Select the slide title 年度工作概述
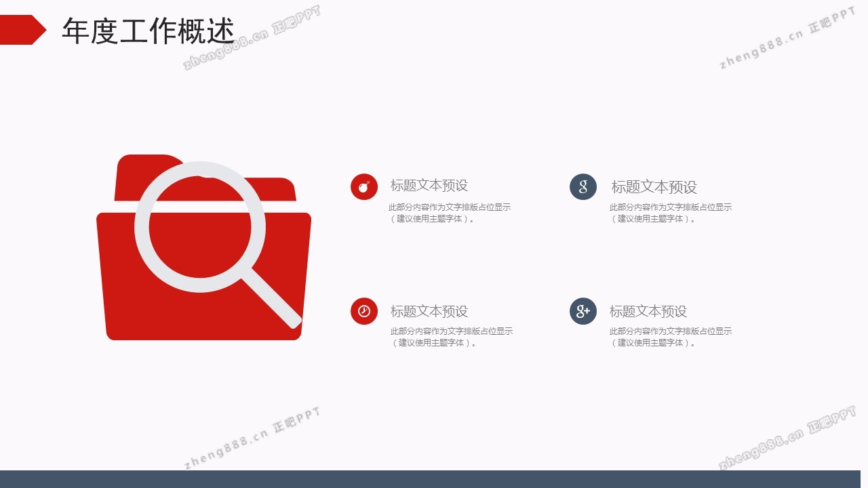This screenshot has width=868, height=488. tap(148, 31)
